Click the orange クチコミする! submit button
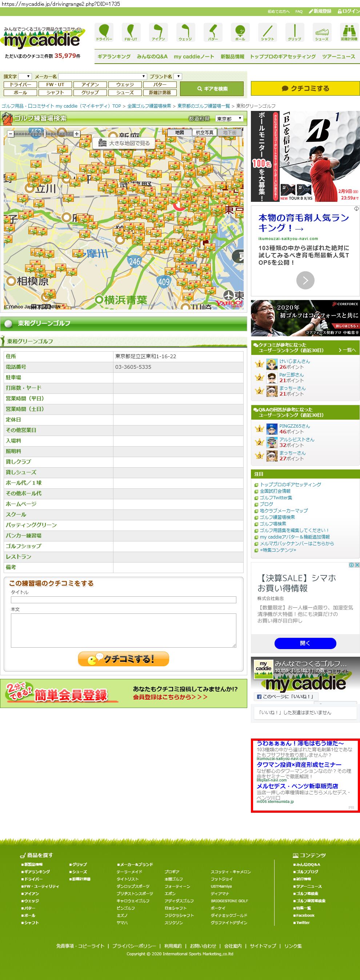The height and width of the screenshot is (980, 360). tap(123, 659)
